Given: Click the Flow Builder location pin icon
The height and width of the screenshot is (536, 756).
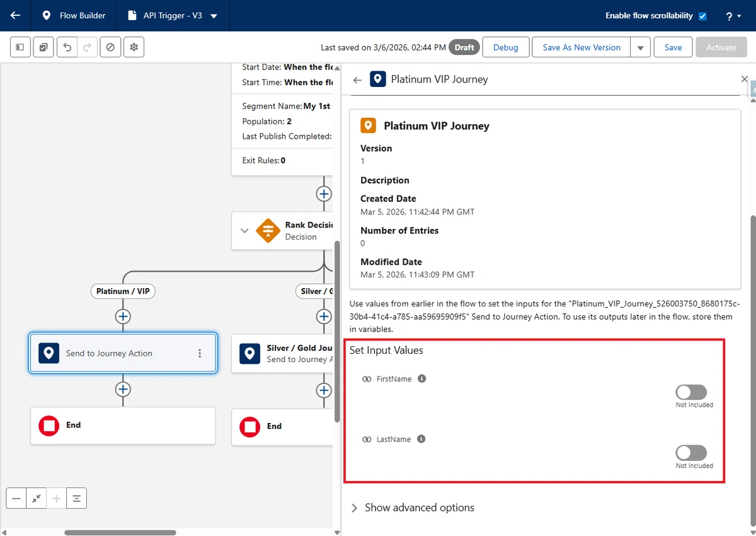Looking at the screenshot, I should click(46, 16).
